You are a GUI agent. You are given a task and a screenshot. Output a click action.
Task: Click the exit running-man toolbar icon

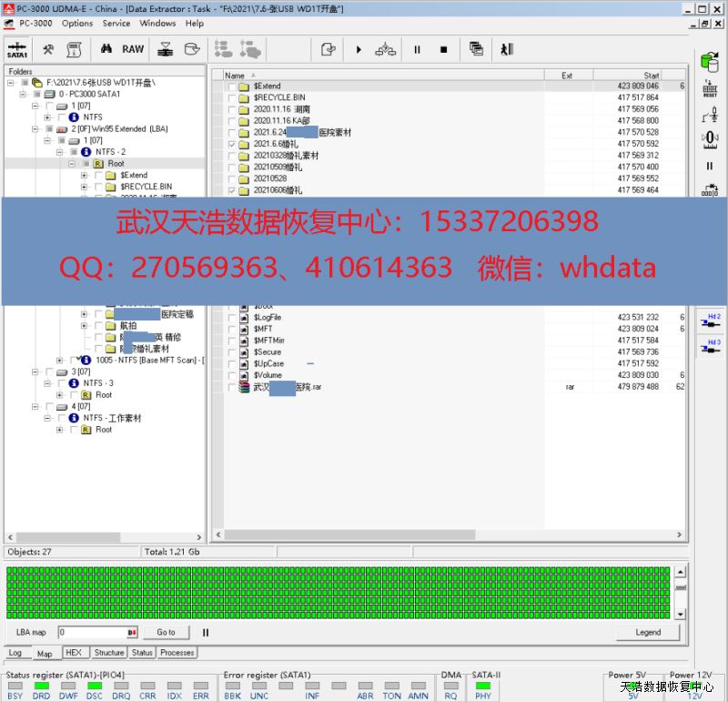507,49
